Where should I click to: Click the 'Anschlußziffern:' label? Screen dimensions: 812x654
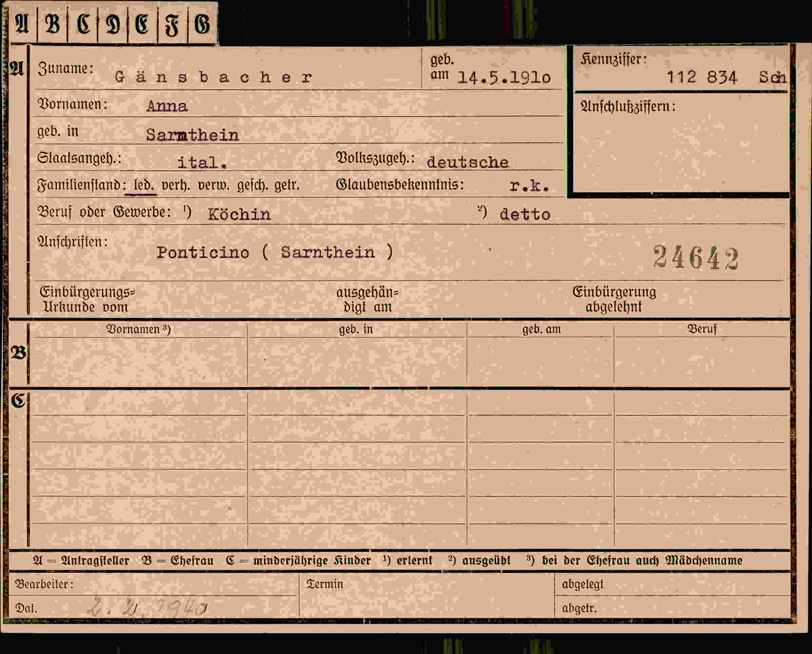pyautogui.click(x=628, y=107)
